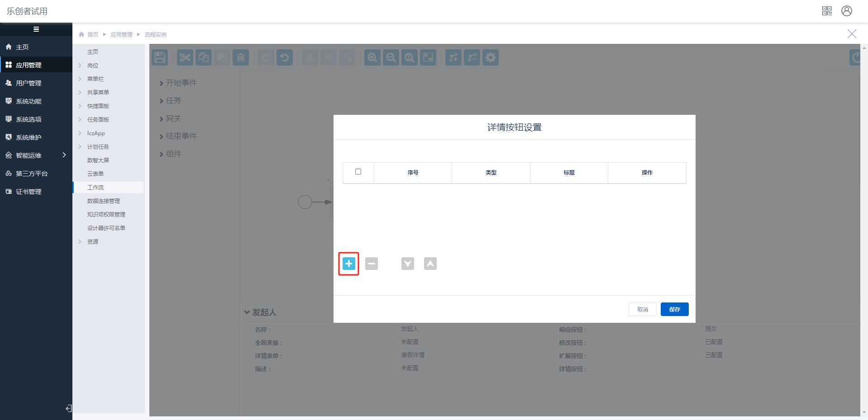
Task: Click the blue 保存 button
Action: (x=675, y=309)
